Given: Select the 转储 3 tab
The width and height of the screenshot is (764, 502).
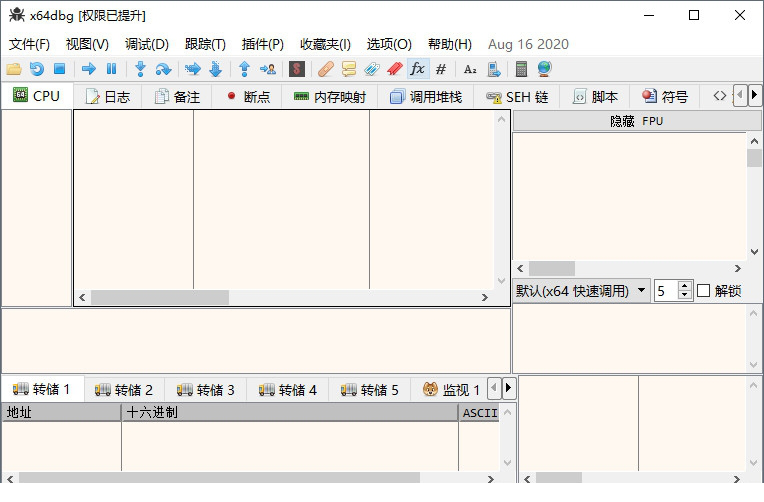Looking at the screenshot, I should (206, 390).
